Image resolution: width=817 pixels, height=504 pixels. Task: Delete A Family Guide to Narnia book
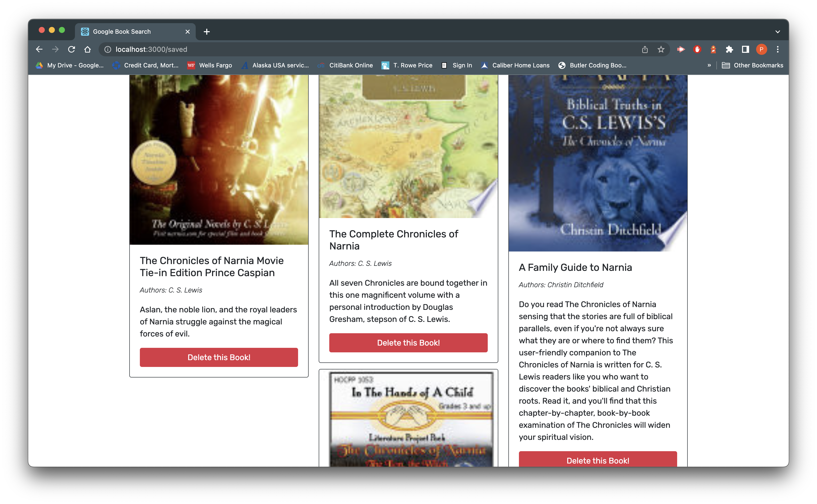(x=598, y=459)
